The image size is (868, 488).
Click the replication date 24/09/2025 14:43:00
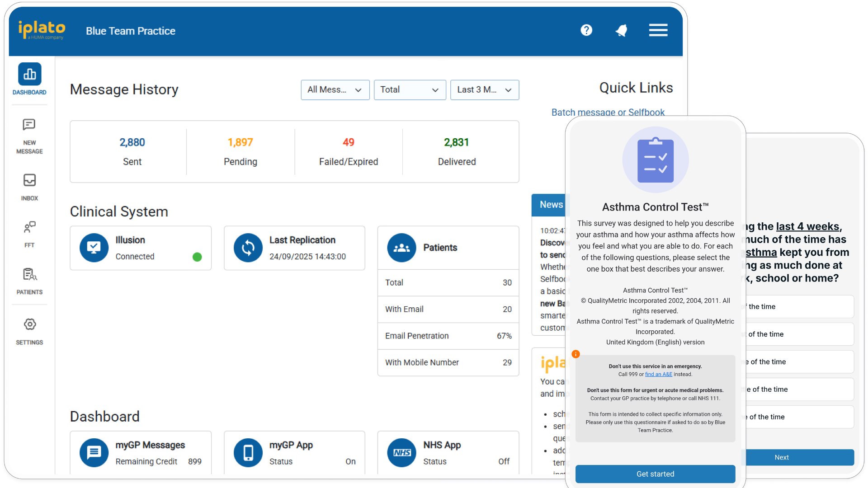307,257
